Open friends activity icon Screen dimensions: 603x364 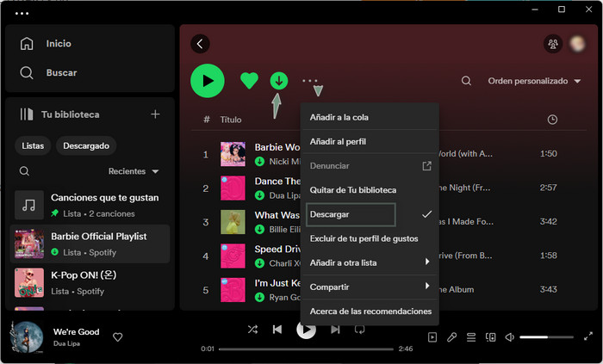[553, 44]
